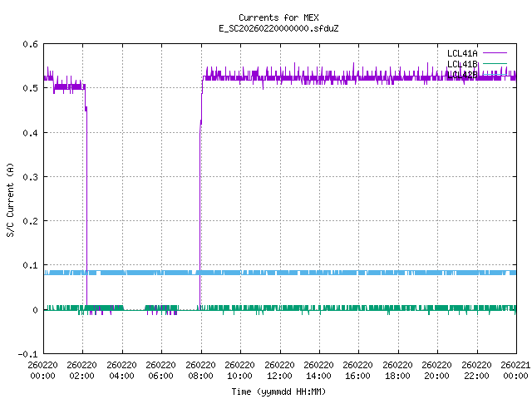The width and height of the screenshot is (532, 399).
Task: Select the LCL42B legend label
Action: click(462, 74)
